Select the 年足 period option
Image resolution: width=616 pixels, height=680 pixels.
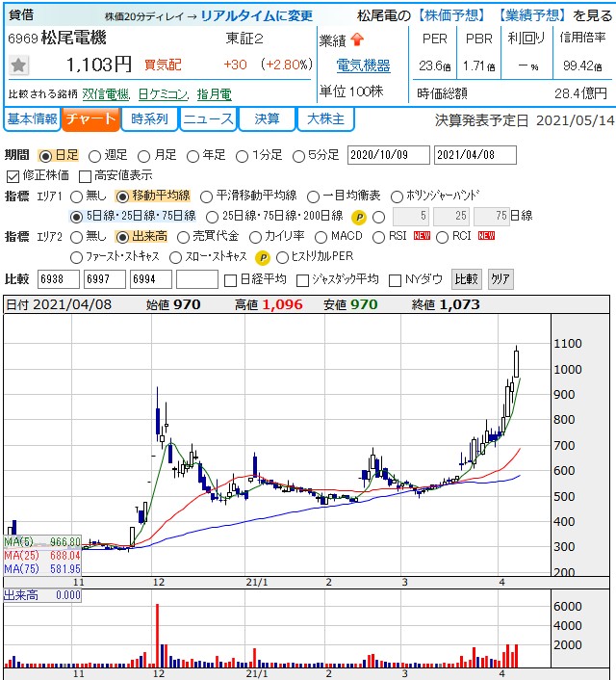coord(192,156)
